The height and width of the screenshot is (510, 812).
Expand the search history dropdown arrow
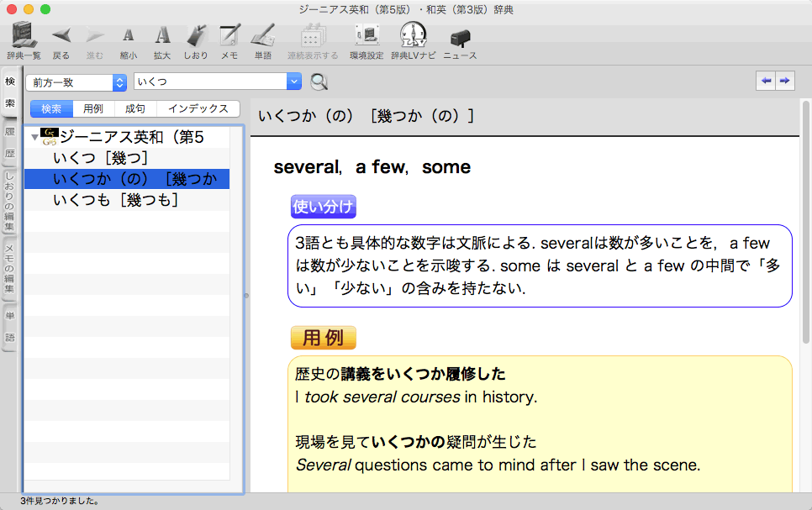(x=293, y=82)
